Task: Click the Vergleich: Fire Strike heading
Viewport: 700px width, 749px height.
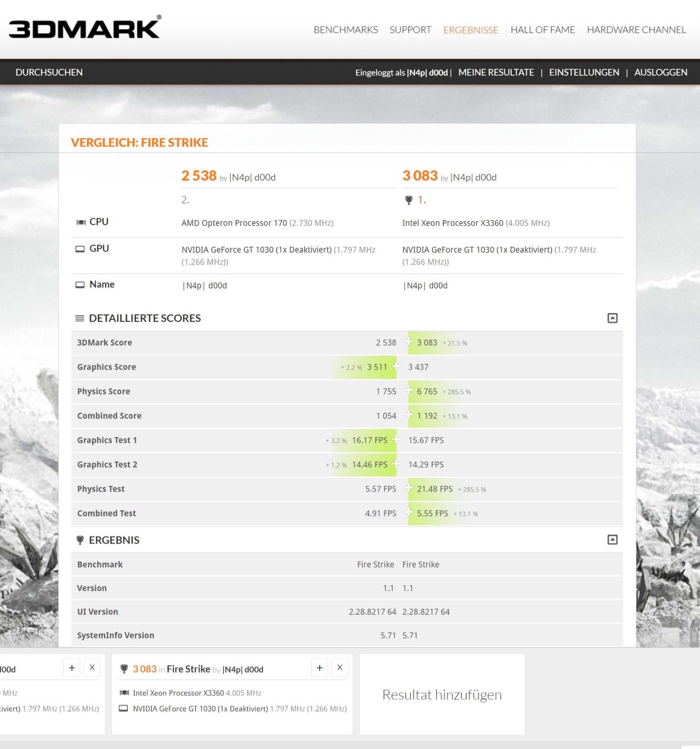Action: tap(139, 142)
